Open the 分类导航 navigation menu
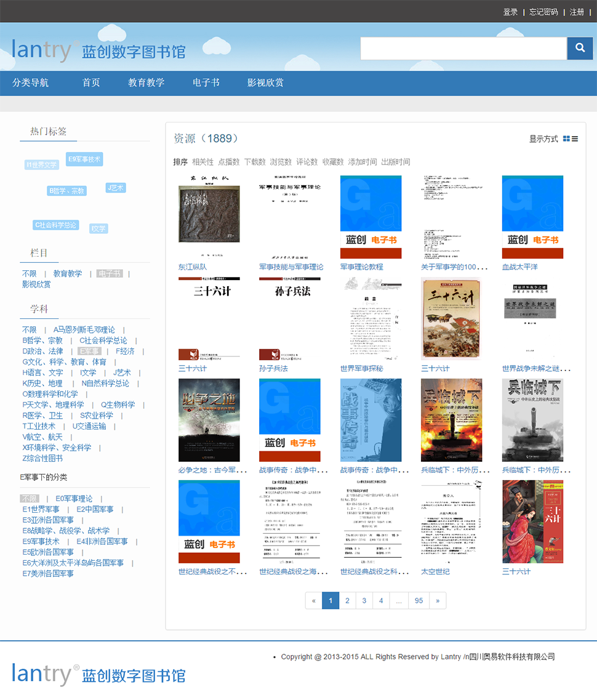 pyautogui.click(x=31, y=82)
